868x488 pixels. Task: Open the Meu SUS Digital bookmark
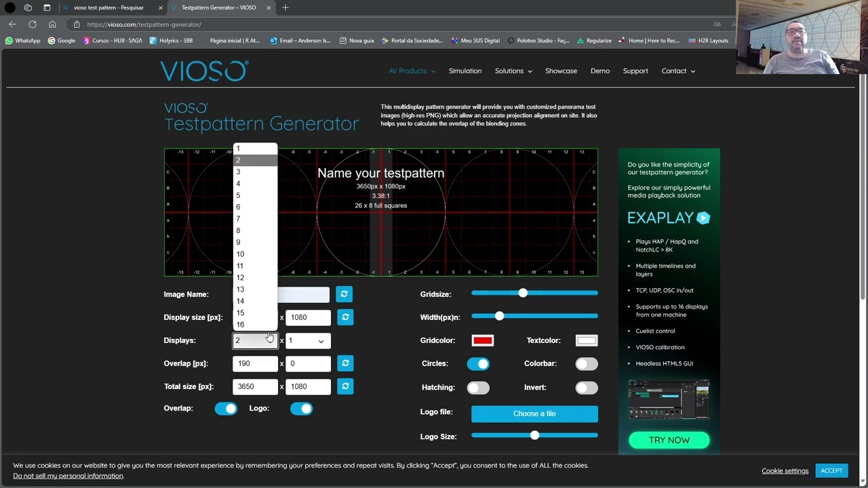click(475, 41)
